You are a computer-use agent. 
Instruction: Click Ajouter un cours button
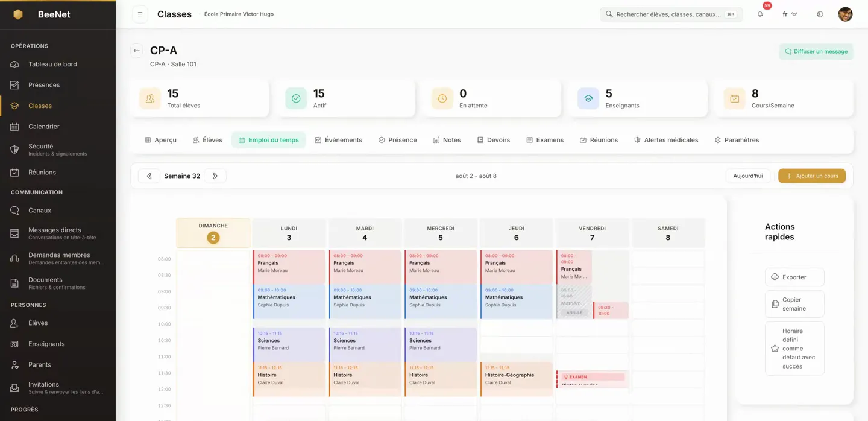coord(812,176)
